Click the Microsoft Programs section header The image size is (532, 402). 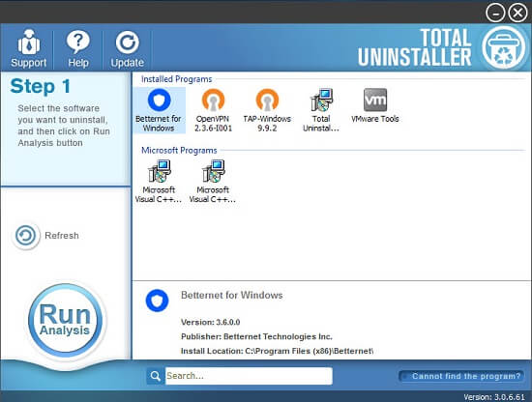[179, 150]
